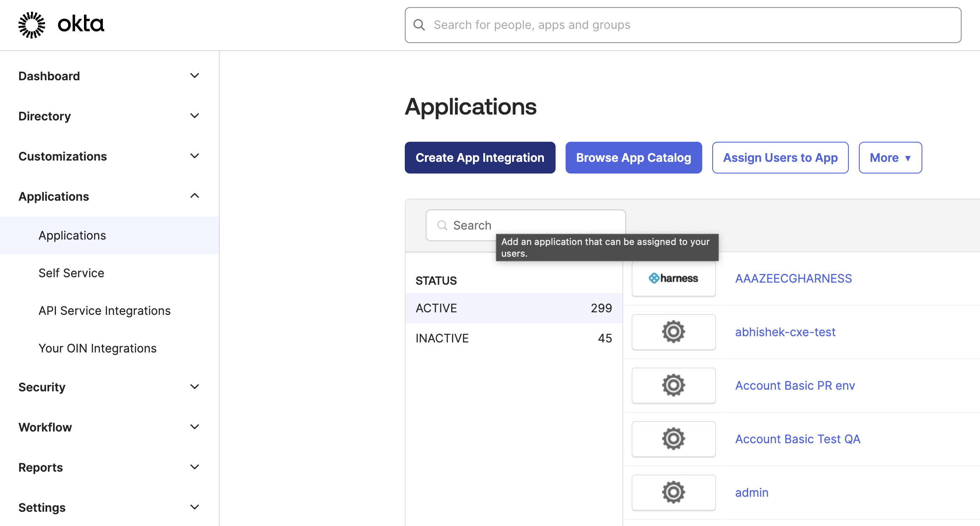Click the gear icon for Account Basic Test QA
Screen dimensions: 980x526
pos(673,439)
